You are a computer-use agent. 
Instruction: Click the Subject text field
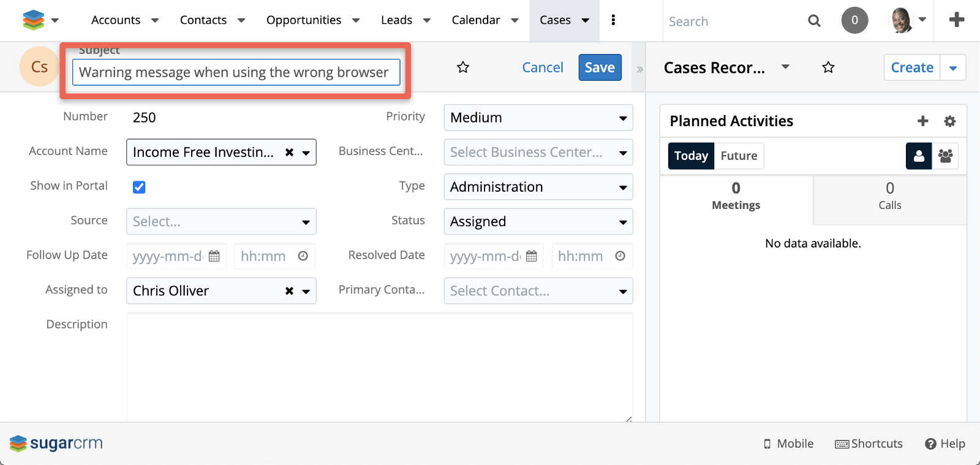point(236,72)
